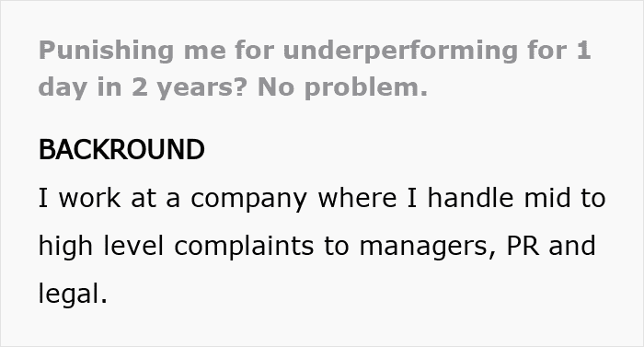Image resolution: width=644 pixels, height=347 pixels.
Task: Click the number "1" ending title's first line
Action: (583, 50)
